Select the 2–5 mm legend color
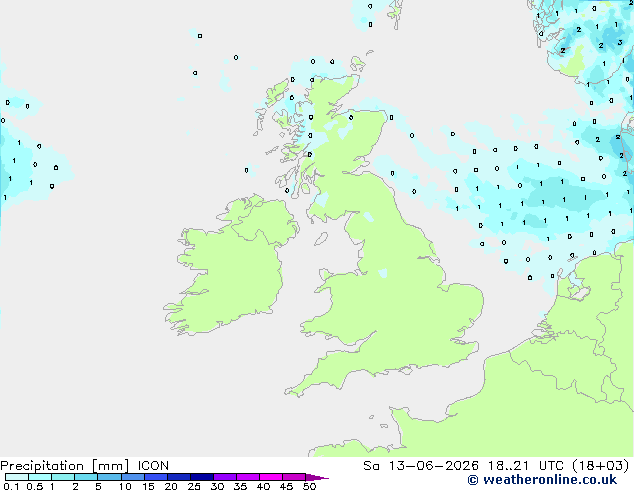 point(86,477)
